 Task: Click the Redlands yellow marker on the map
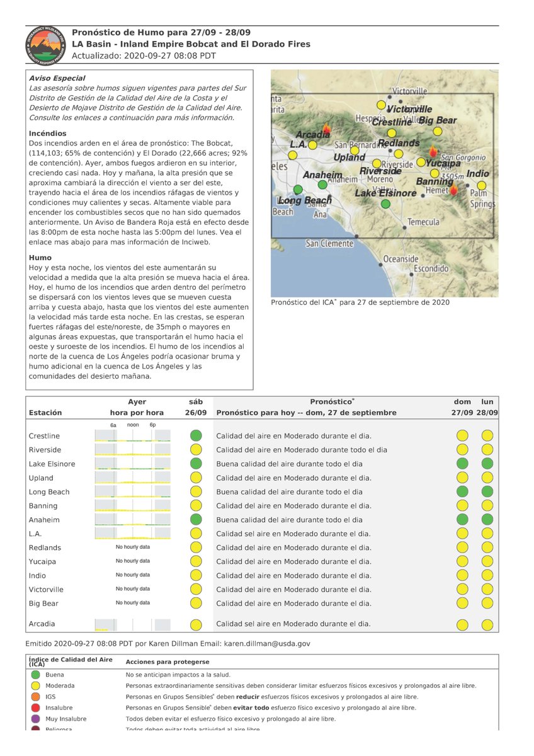tap(398, 153)
